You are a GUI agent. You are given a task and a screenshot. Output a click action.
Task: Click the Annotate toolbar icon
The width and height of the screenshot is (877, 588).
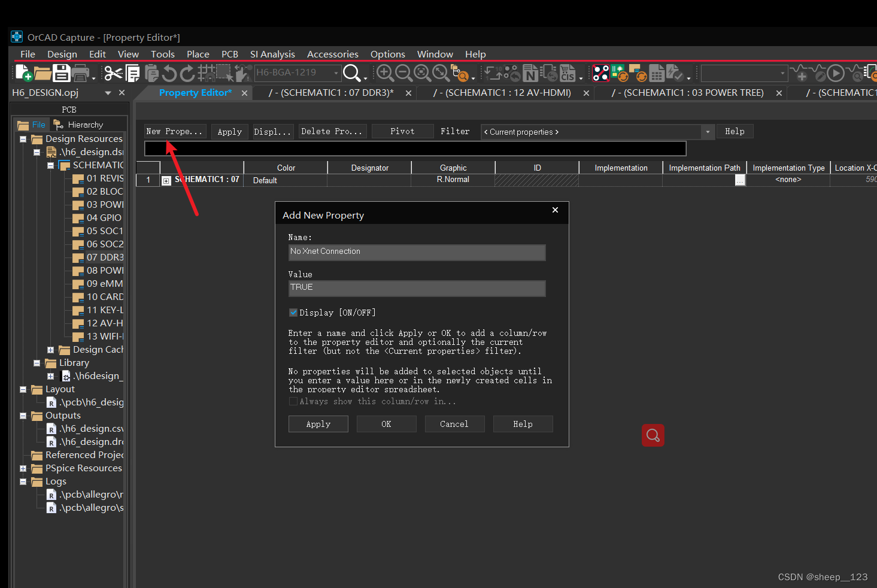point(493,73)
